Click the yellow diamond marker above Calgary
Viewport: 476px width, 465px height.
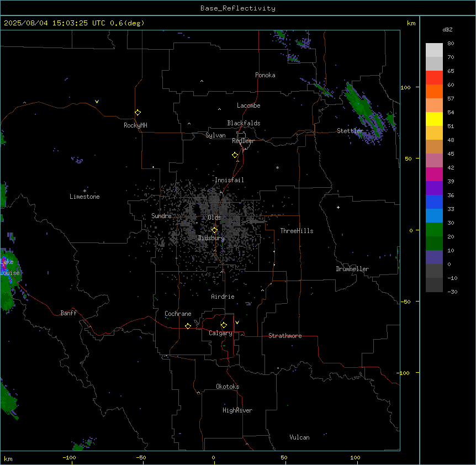click(224, 325)
